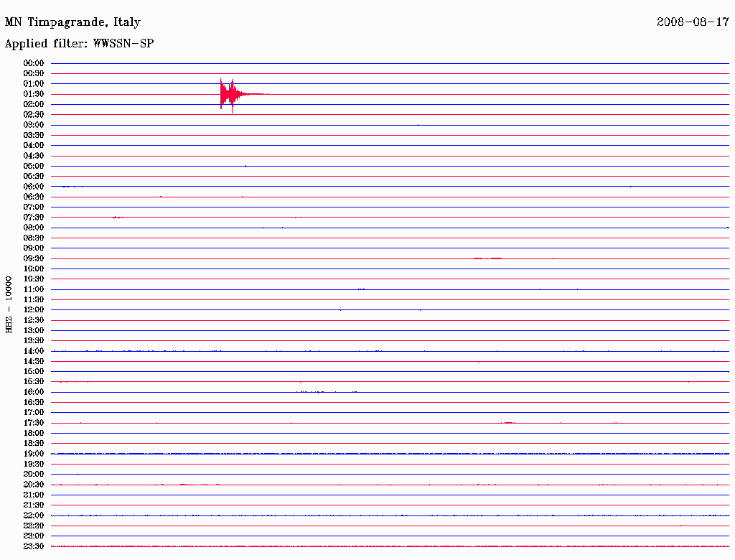Viewport: 735px width, 560px height.
Task: Click the '05:30' time label
Action: tap(34, 177)
